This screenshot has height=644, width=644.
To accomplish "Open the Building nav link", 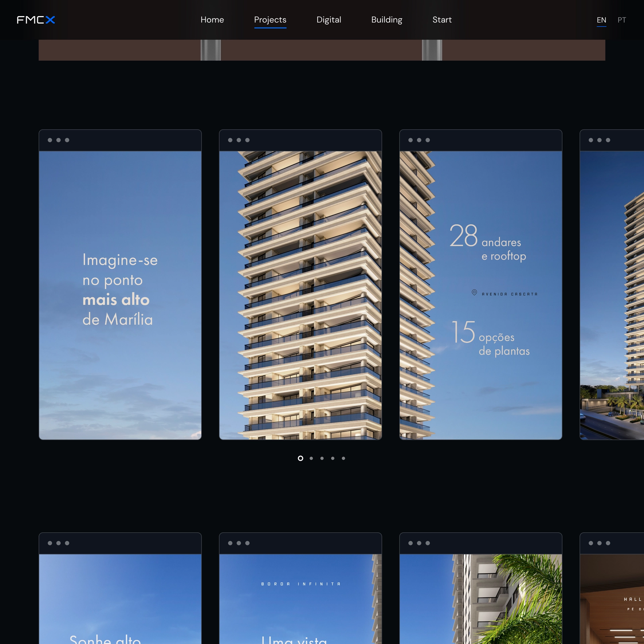I will tap(386, 20).
